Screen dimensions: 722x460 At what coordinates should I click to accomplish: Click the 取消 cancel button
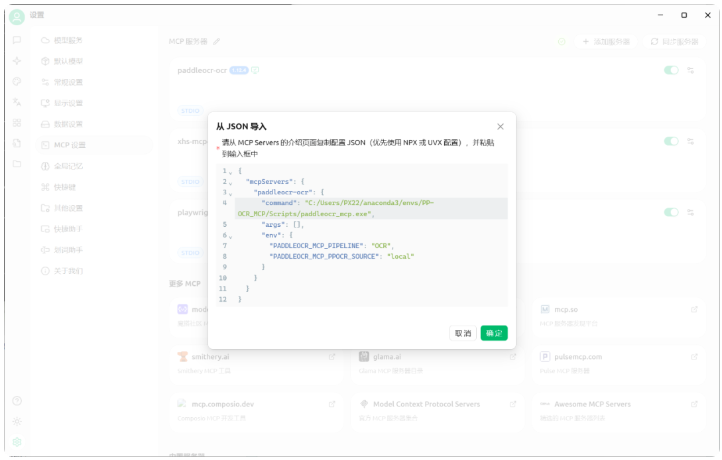[463, 333]
